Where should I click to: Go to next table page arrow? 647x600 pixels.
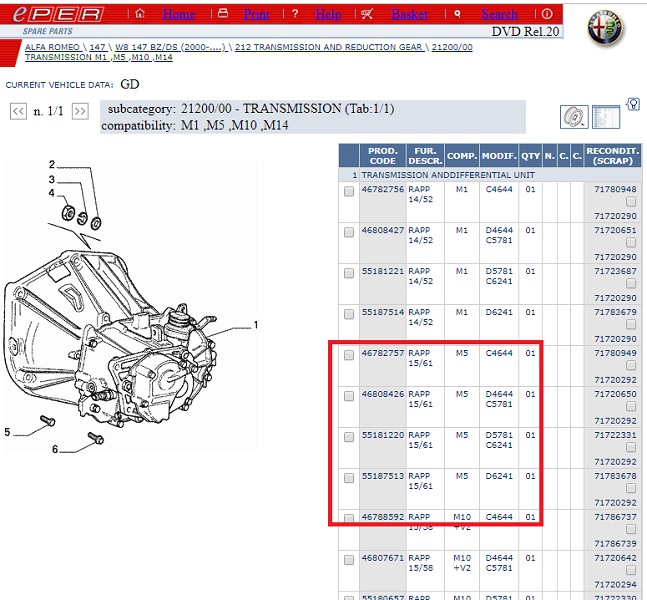[80, 111]
